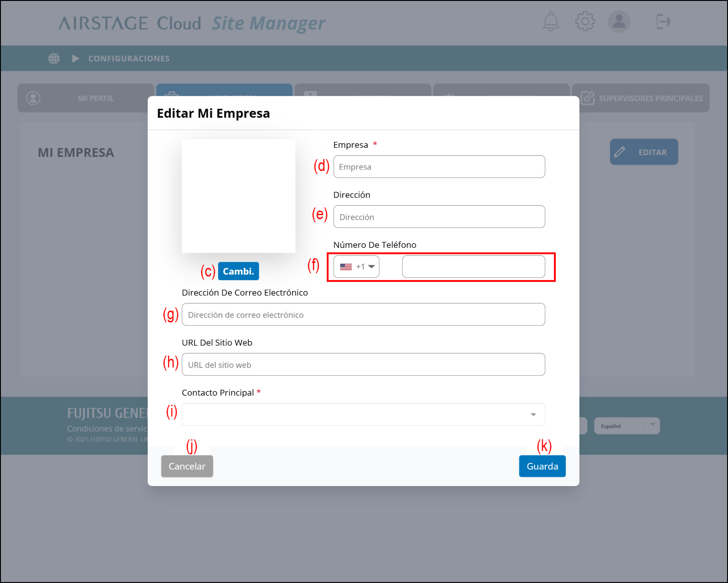Click the user profile avatar icon

619,21
